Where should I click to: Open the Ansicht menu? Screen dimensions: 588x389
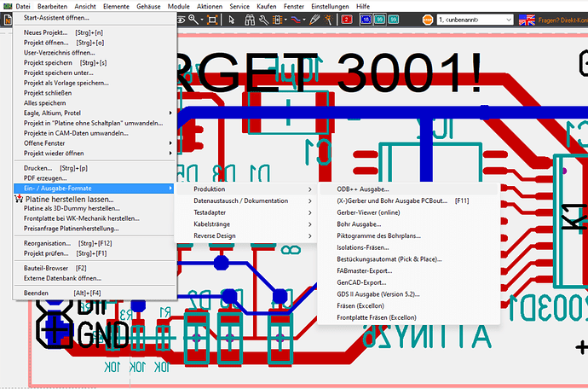click(x=85, y=6)
